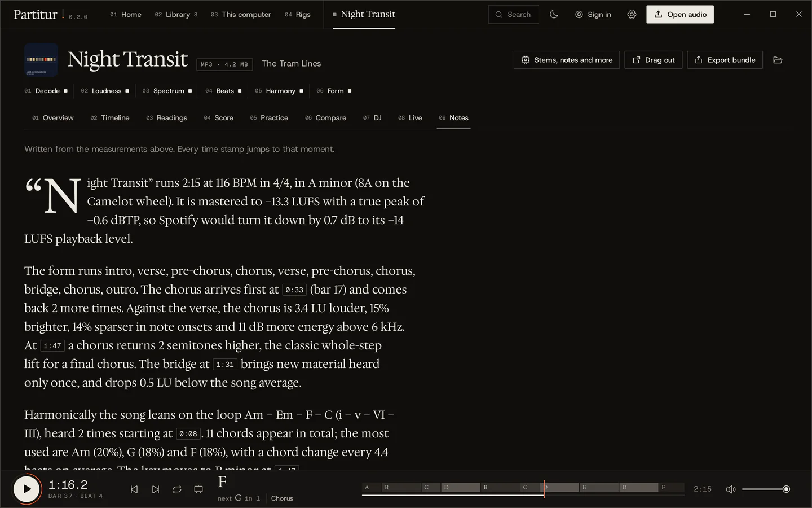
Task: Click the screen-shaped icon beside the loop button
Action: (x=198, y=489)
